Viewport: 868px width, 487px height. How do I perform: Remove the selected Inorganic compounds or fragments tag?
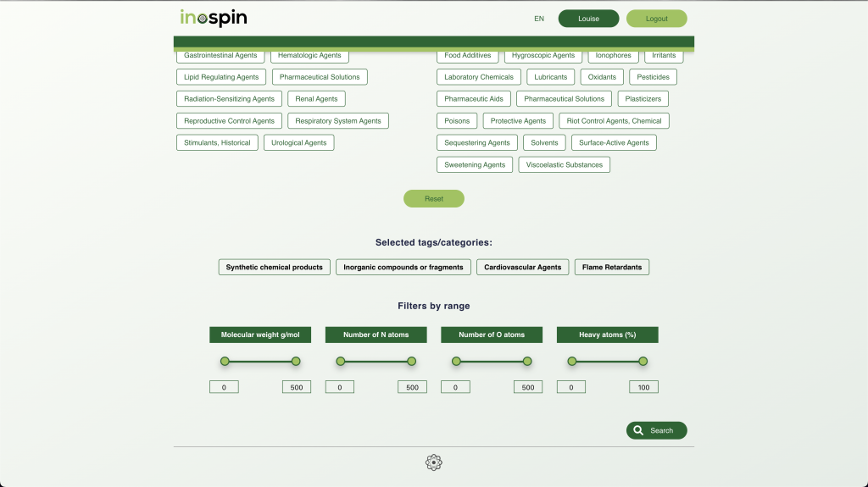(403, 268)
